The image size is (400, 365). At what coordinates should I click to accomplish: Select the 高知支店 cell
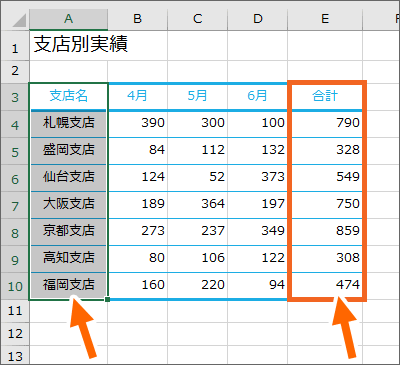(x=68, y=259)
